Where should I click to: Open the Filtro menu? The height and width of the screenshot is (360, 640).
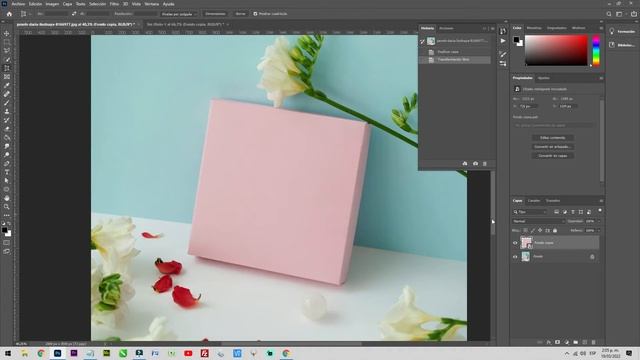pyautogui.click(x=114, y=4)
